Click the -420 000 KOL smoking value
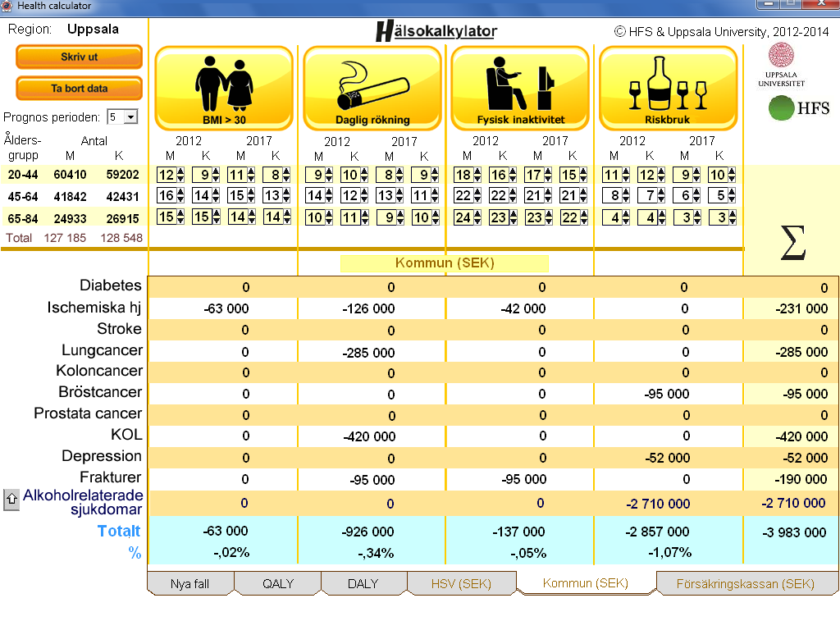This screenshot has width=840, height=630. coord(369,436)
